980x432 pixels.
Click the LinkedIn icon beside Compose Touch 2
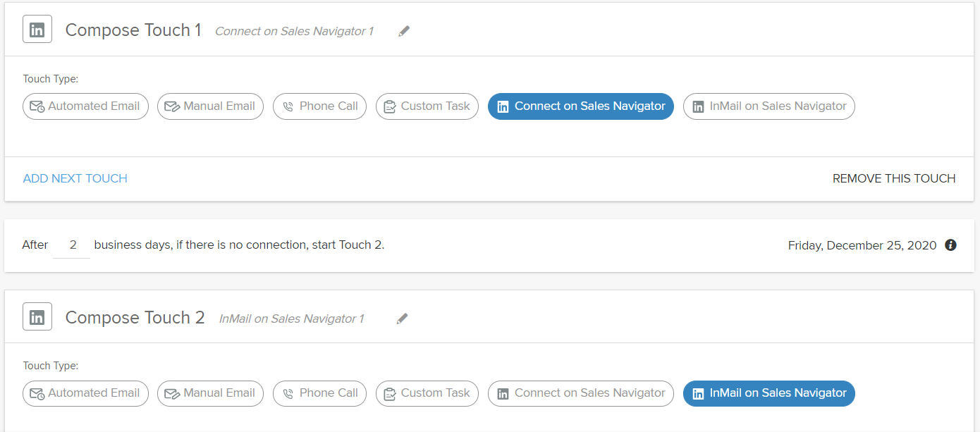(x=37, y=317)
